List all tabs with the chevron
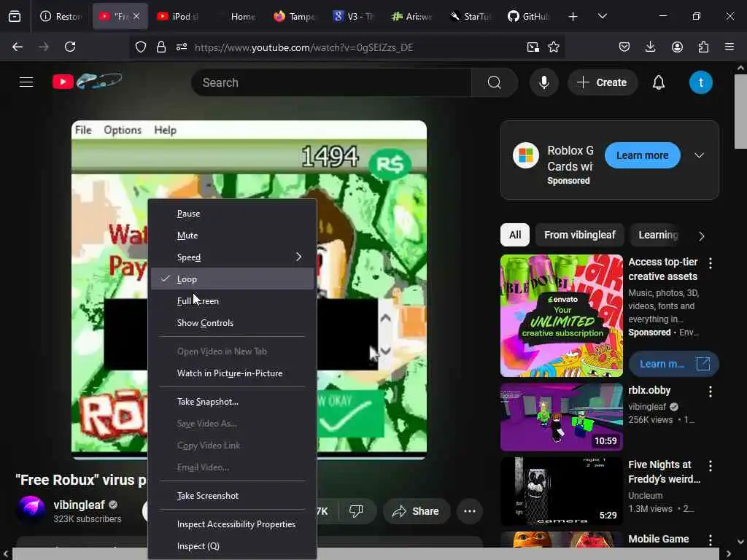The width and height of the screenshot is (747, 560). 602,16
